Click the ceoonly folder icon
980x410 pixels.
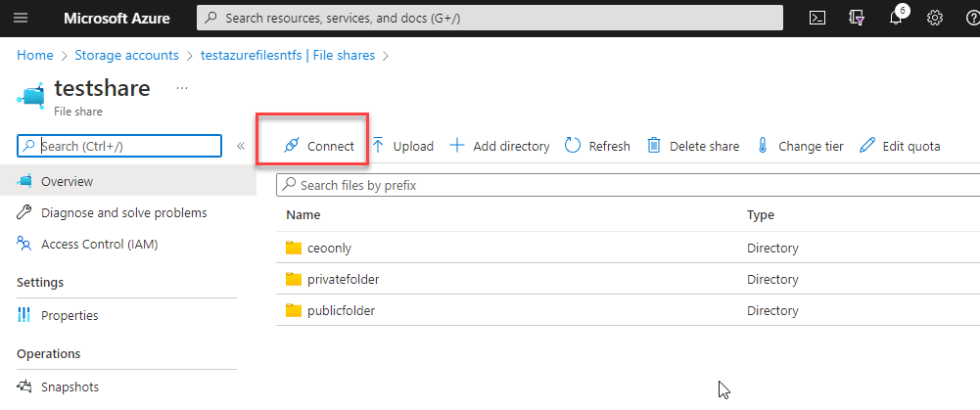[294, 249]
